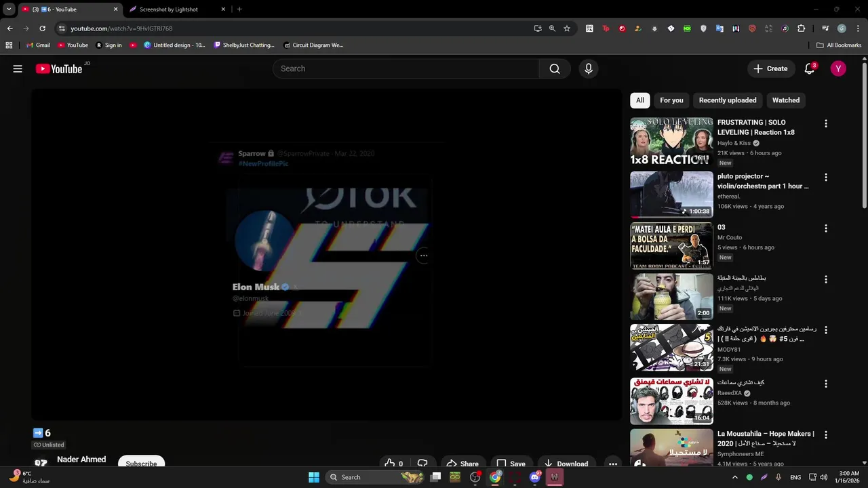
Task: Open options for RaeedXA headphones video
Action: pyautogui.click(x=825, y=384)
